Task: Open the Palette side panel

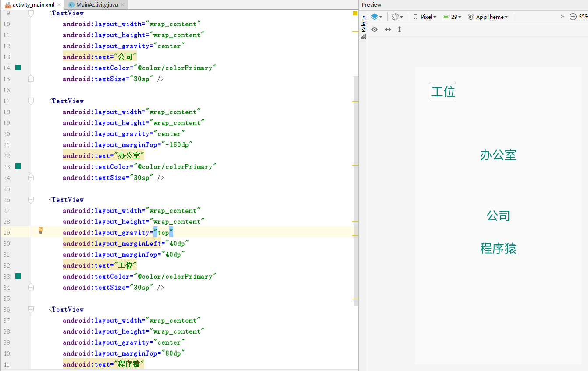Action: pos(363,28)
